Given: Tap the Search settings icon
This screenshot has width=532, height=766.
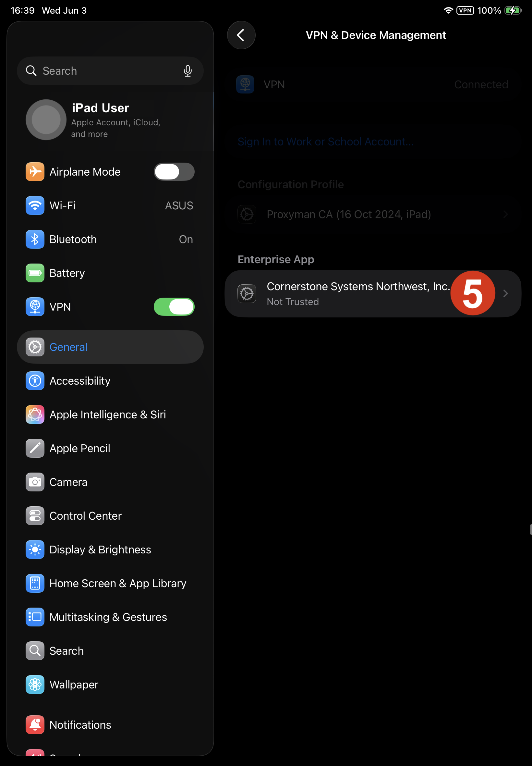Looking at the screenshot, I should (35, 651).
